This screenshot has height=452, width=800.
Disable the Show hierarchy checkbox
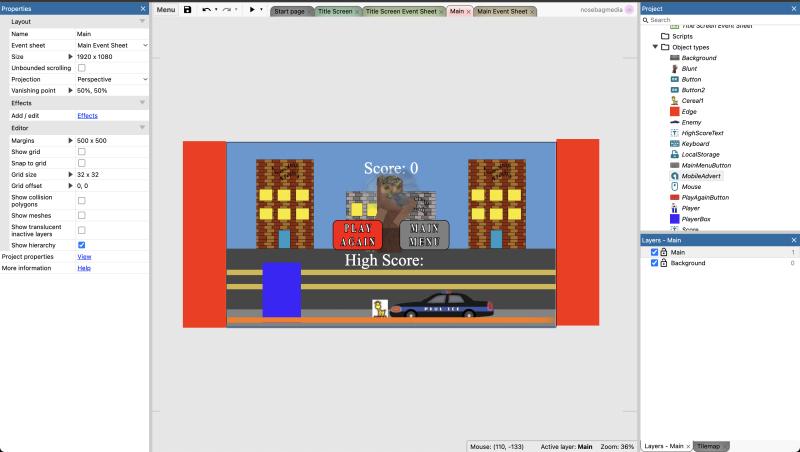82,245
